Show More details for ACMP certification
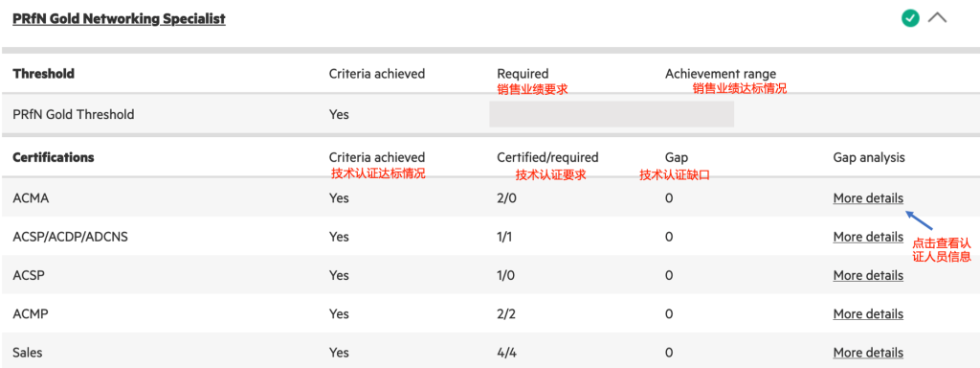Viewport: 980px width, 368px height. pos(868,314)
